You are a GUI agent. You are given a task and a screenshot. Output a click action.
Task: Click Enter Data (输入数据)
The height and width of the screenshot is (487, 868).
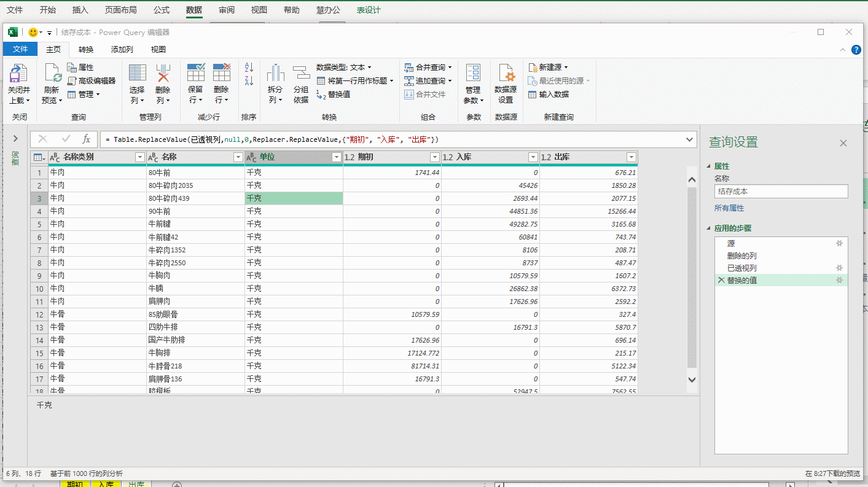(549, 95)
